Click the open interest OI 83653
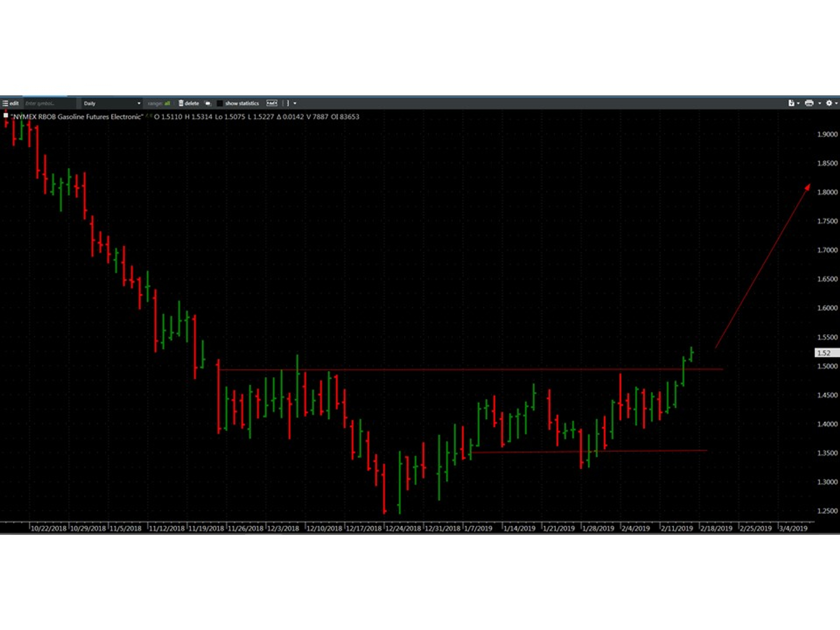 [345, 117]
